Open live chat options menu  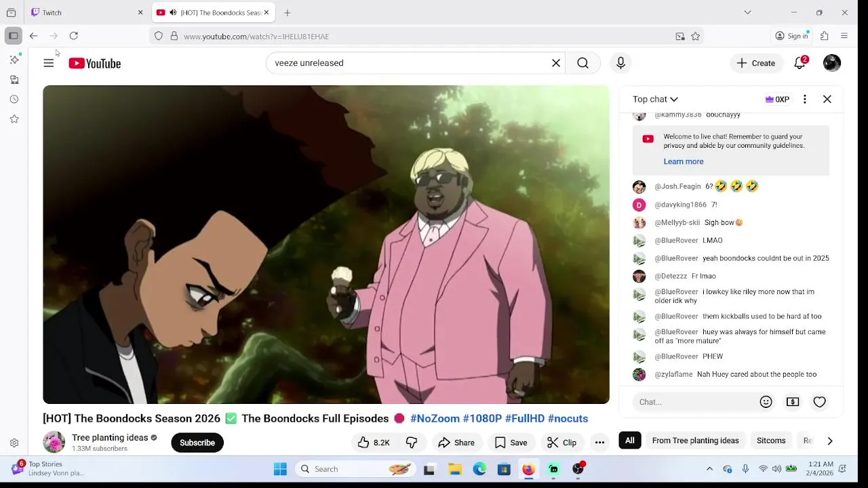tap(805, 99)
